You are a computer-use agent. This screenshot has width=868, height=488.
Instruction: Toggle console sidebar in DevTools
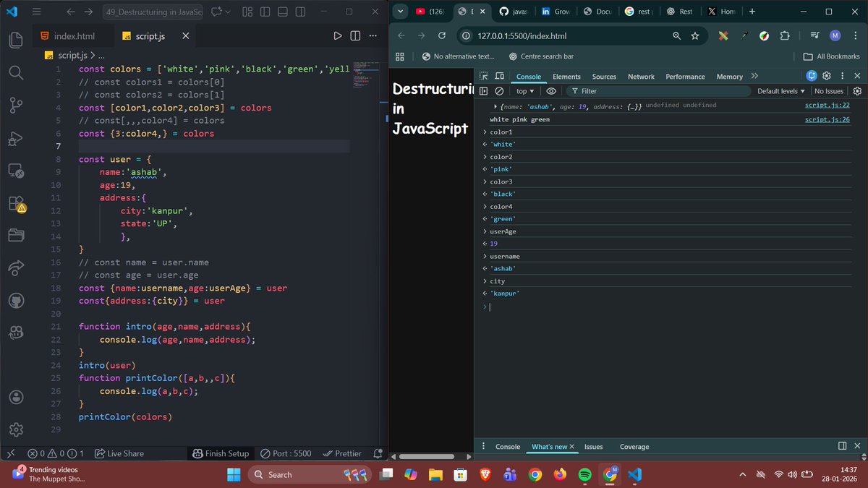484,91
